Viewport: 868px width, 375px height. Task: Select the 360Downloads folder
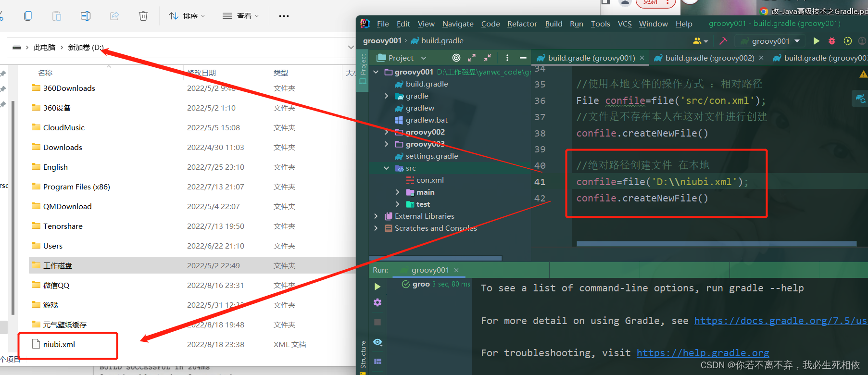(69, 88)
